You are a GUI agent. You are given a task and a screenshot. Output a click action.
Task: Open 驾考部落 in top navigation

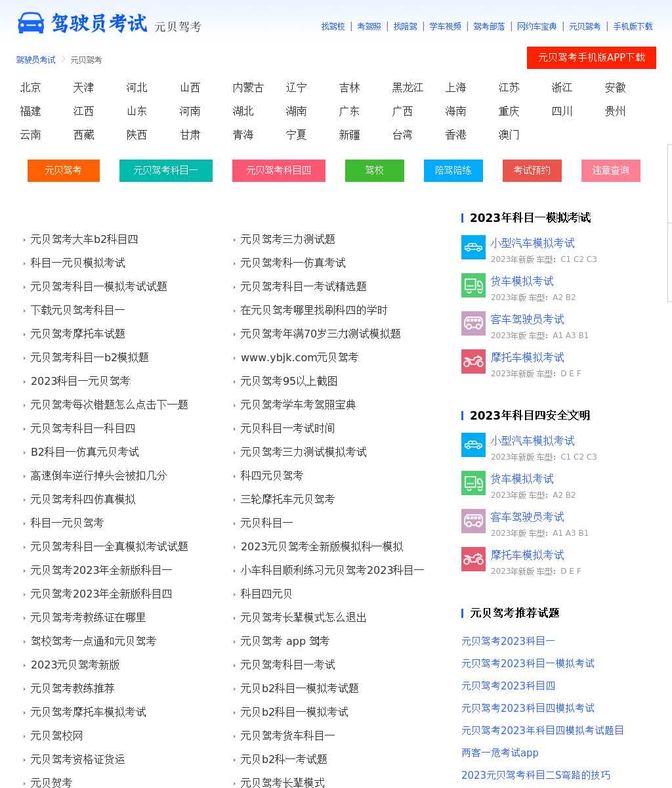point(490,26)
